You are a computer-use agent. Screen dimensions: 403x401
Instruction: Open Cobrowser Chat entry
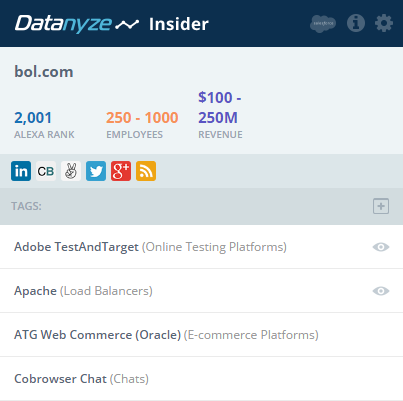201,379
